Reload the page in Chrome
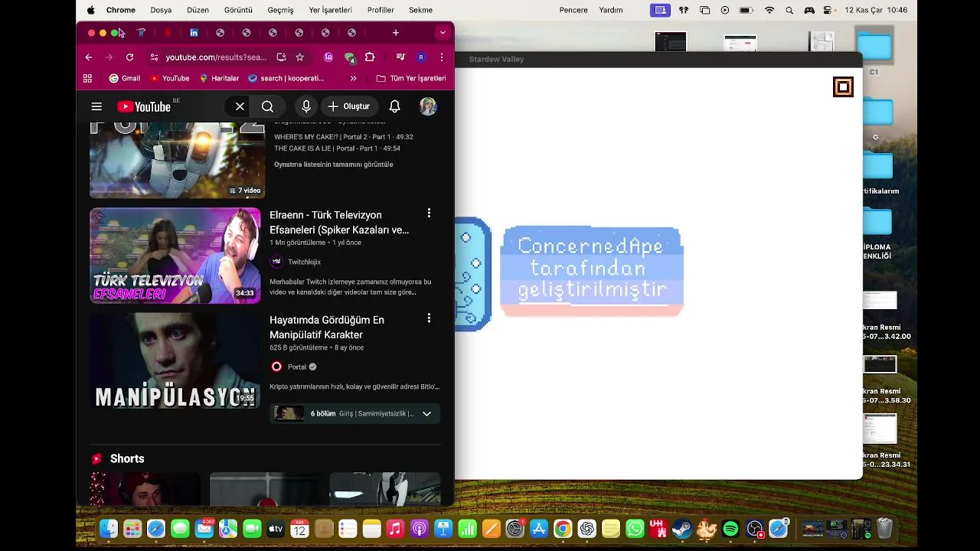Image resolution: width=980 pixels, height=551 pixels. pyautogui.click(x=129, y=57)
